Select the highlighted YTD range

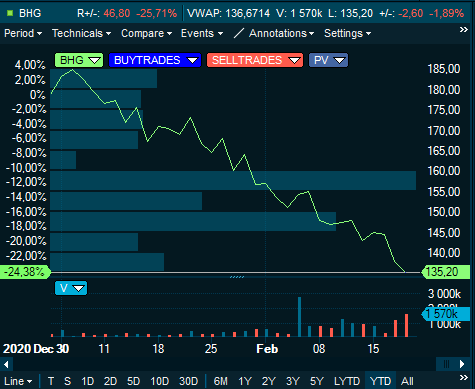click(x=380, y=381)
